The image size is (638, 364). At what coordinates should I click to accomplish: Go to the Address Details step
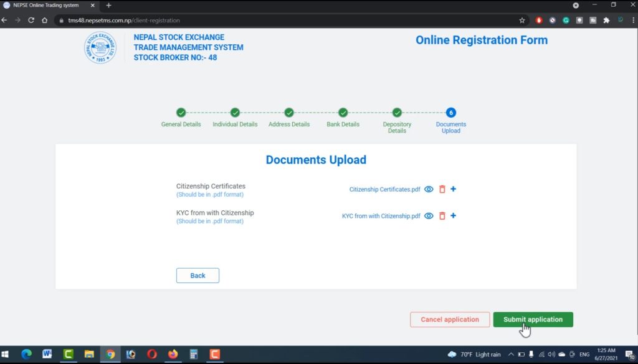(289, 118)
